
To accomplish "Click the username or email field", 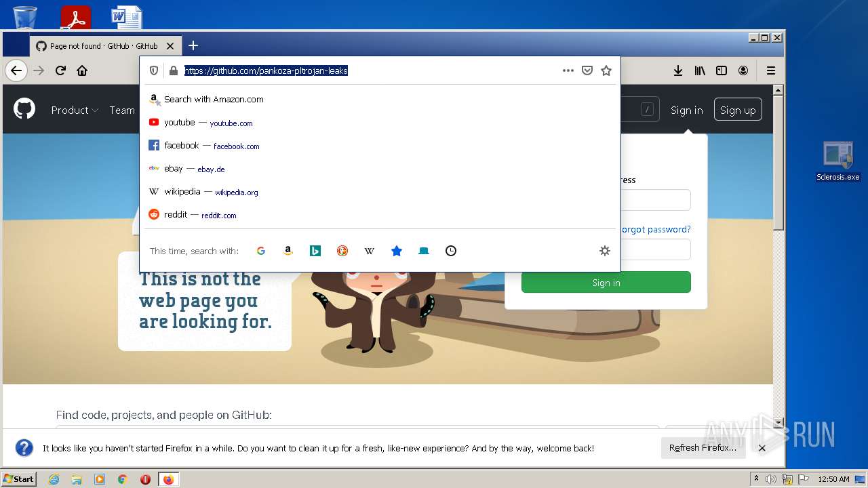I will [x=655, y=200].
